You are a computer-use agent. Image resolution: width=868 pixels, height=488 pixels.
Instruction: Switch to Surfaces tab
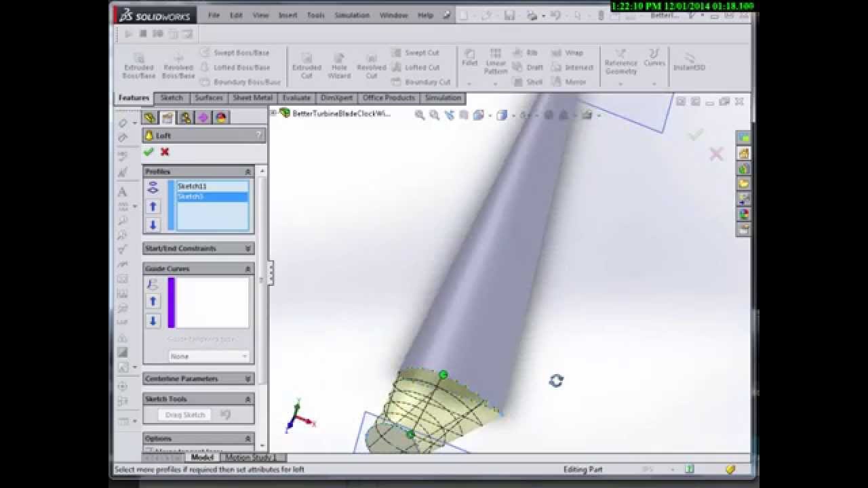[x=208, y=98]
